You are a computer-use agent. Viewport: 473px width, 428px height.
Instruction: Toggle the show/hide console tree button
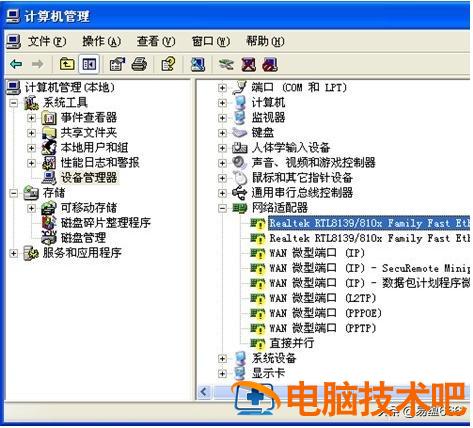[89, 64]
